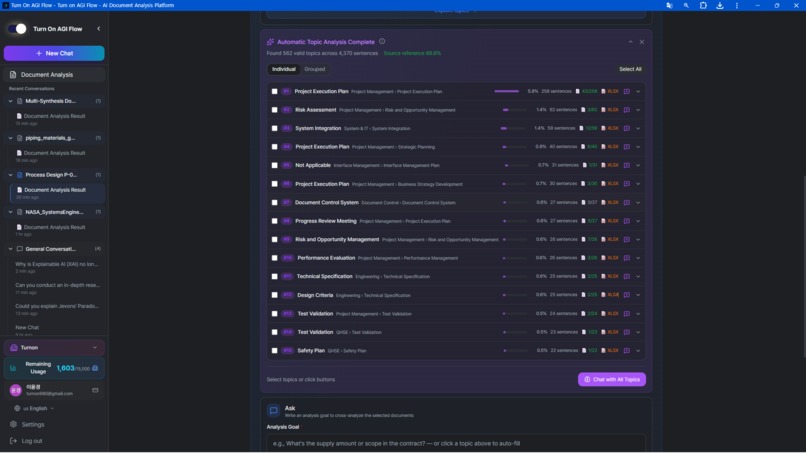Collapse the Automatic Topic Analysis panel chevron
Image resolution: width=806 pixels, height=453 pixels.
point(630,42)
